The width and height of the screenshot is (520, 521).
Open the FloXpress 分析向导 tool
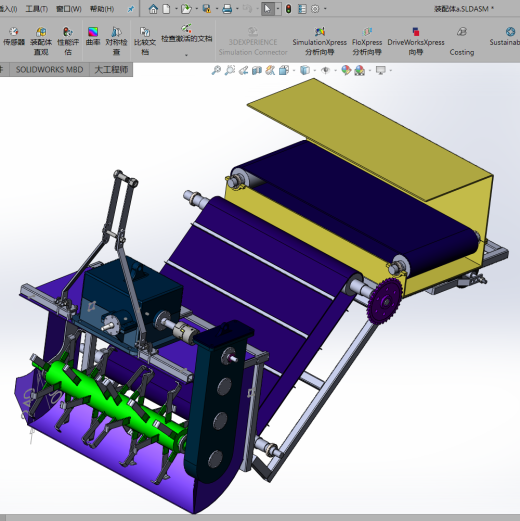point(367,41)
